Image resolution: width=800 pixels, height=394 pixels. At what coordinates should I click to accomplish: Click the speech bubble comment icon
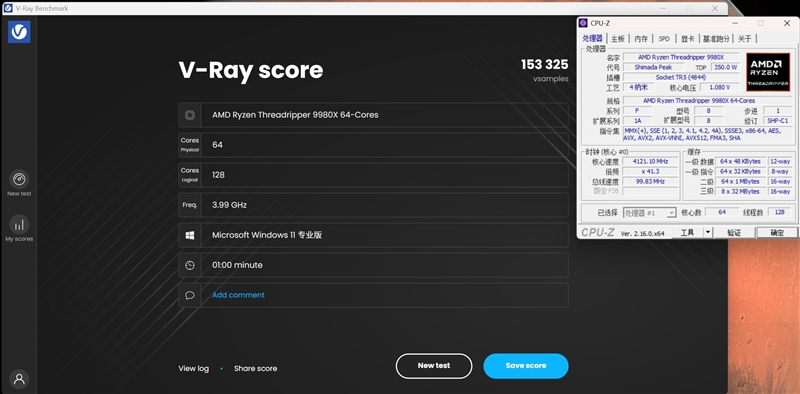click(x=190, y=296)
